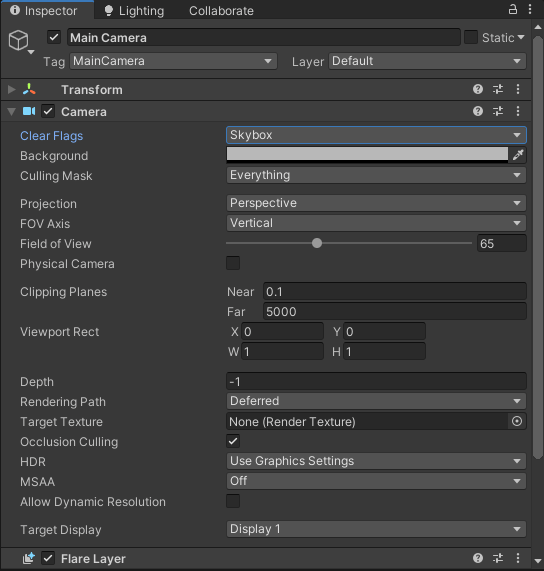Click the Depth value field

point(376,381)
